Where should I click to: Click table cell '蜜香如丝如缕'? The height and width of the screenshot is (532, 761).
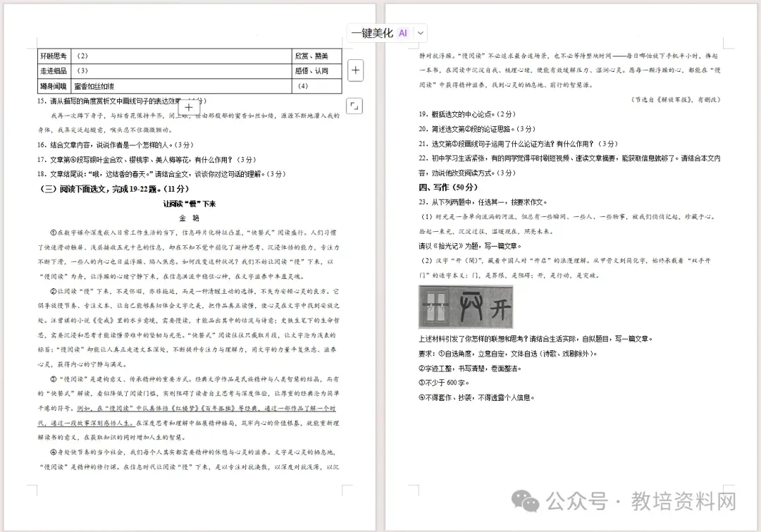181,86
